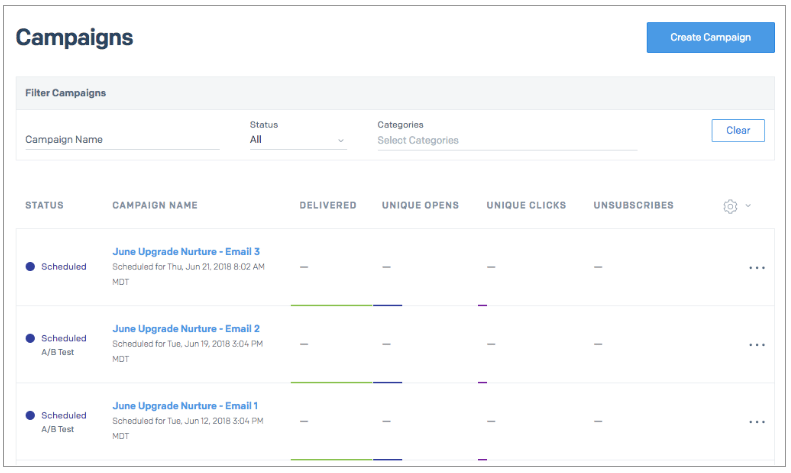
Task: Expand chevron next to settings gear
Action: [x=748, y=206]
